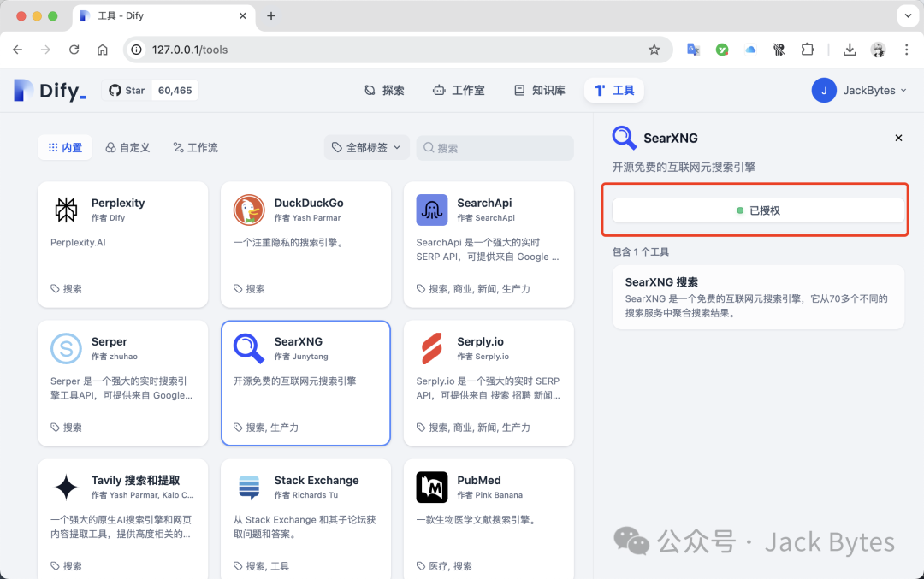Click the 包含 1 个工具 label

coord(641,252)
